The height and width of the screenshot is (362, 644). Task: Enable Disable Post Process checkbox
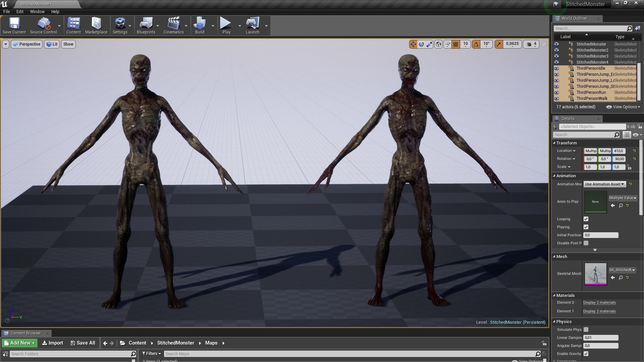586,243
